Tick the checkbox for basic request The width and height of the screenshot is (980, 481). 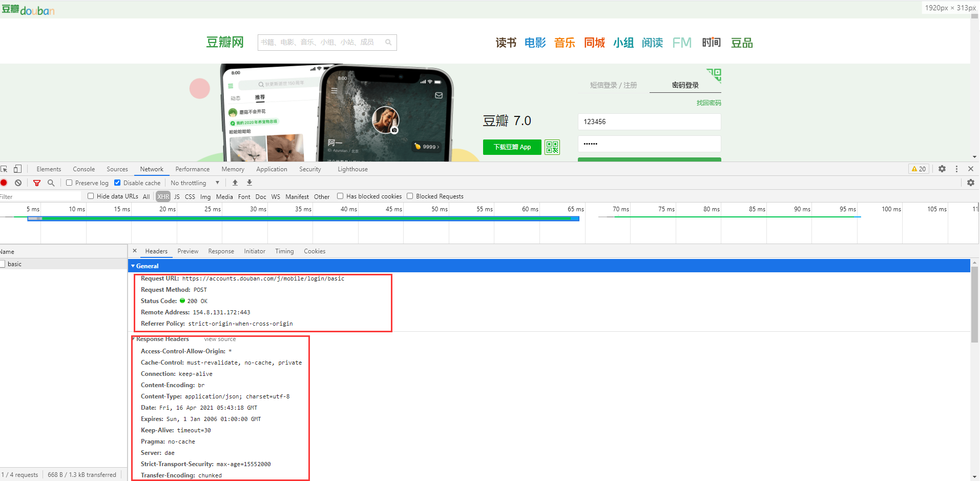coord(3,264)
